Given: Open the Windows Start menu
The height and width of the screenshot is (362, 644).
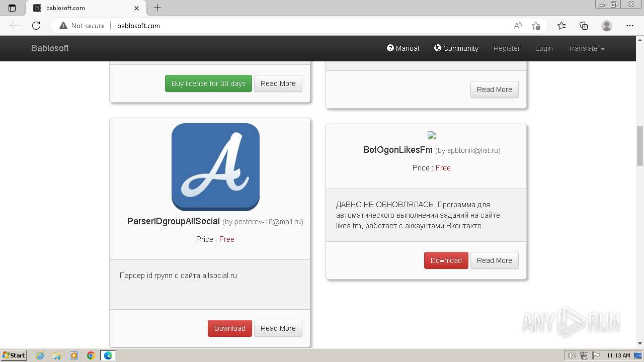Looking at the screenshot, I should (14, 355).
